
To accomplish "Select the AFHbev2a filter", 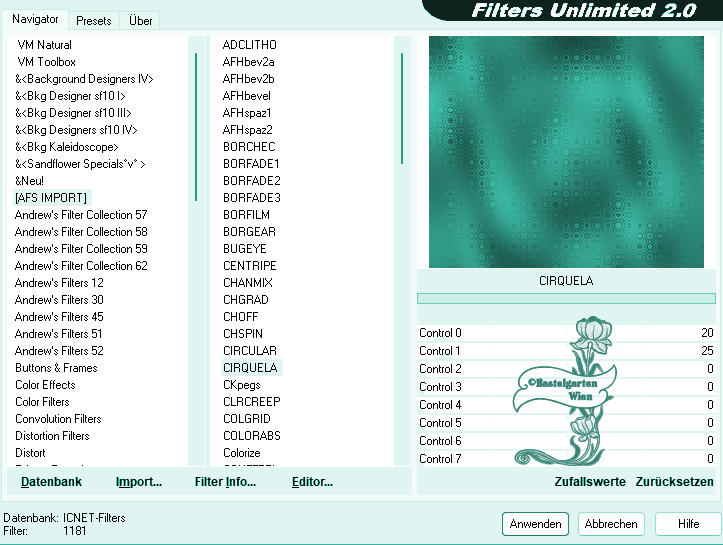I will (248, 62).
